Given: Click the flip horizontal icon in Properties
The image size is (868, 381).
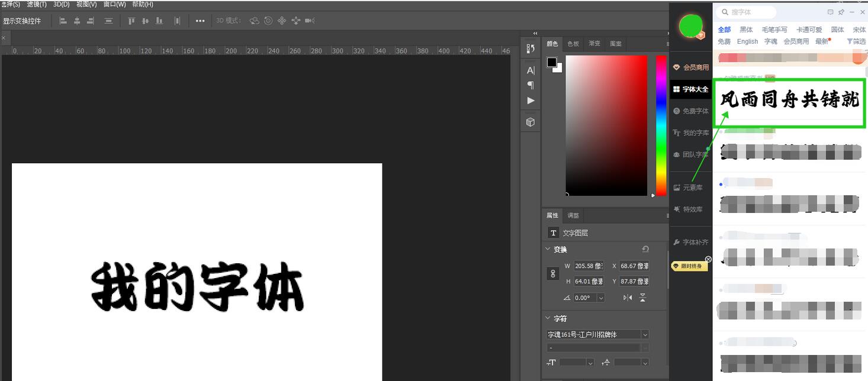Looking at the screenshot, I should (627, 298).
